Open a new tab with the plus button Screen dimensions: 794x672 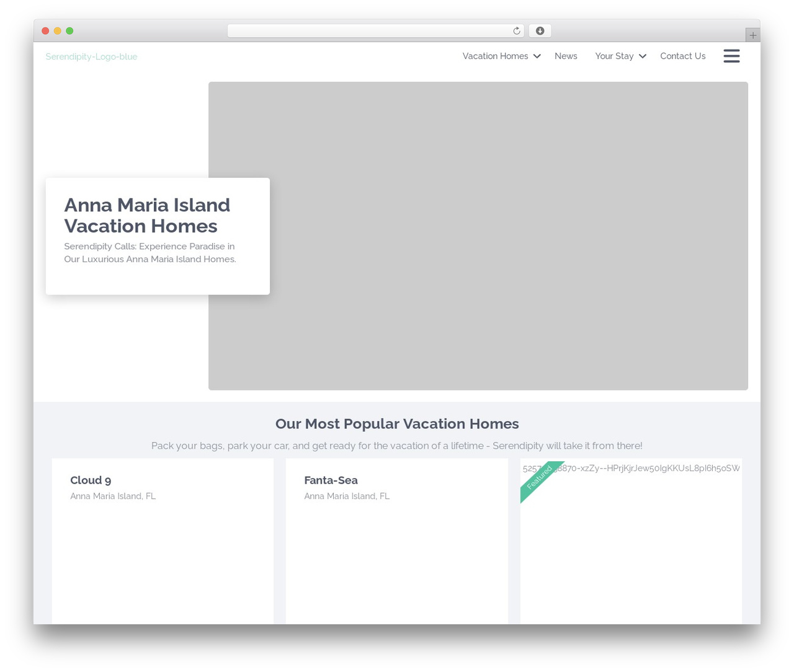coord(752,35)
